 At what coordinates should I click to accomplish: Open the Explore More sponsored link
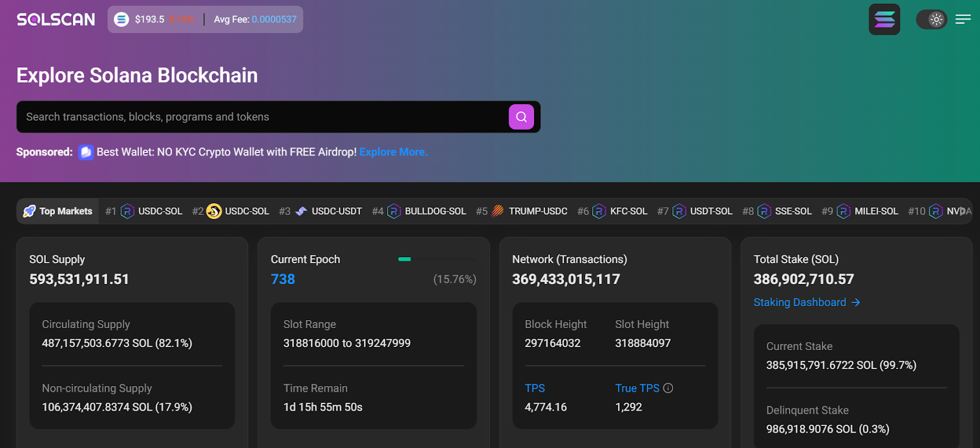pos(393,152)
